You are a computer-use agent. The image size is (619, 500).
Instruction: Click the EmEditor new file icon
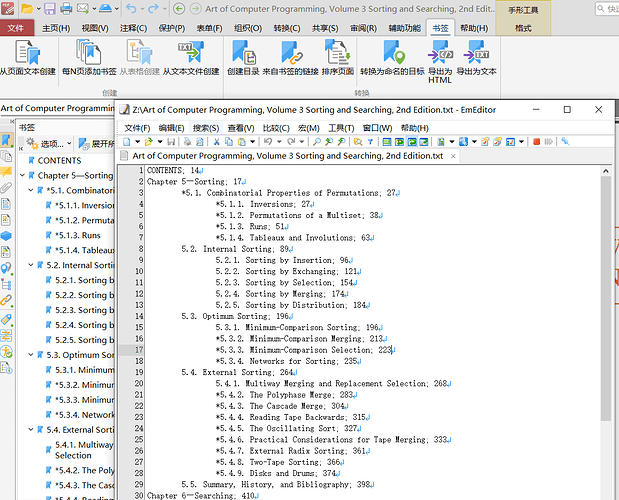point(127,142)
